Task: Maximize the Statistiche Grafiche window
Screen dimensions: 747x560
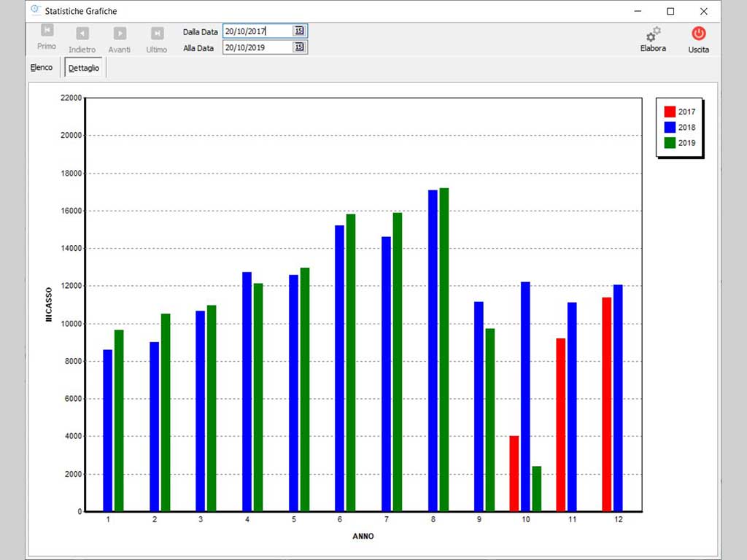Action: 670,11
